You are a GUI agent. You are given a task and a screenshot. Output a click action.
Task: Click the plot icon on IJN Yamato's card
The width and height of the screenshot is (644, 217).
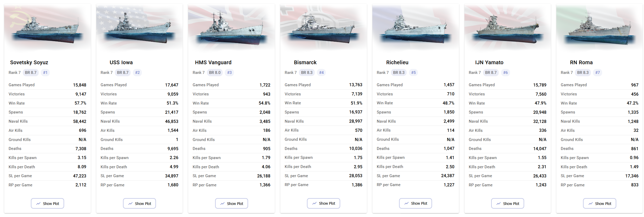pyautogui.click(x=498, y=203)
